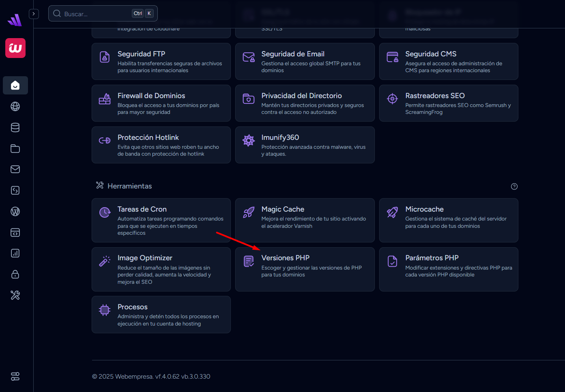Open the code brackets sidebar icon
Image resolution: width=565 pixels, height=392 pixels.
click(x=15, y=190)
